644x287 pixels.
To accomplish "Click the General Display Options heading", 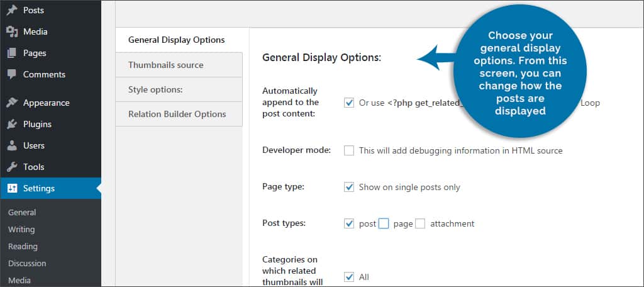I will click(321, 57).
